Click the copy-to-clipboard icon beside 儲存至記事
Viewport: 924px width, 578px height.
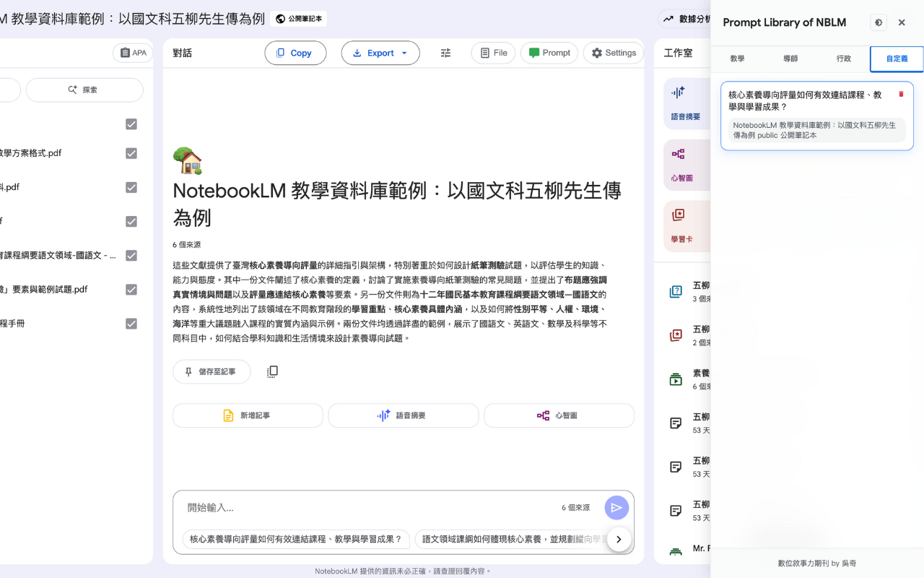tap(272, 371)
